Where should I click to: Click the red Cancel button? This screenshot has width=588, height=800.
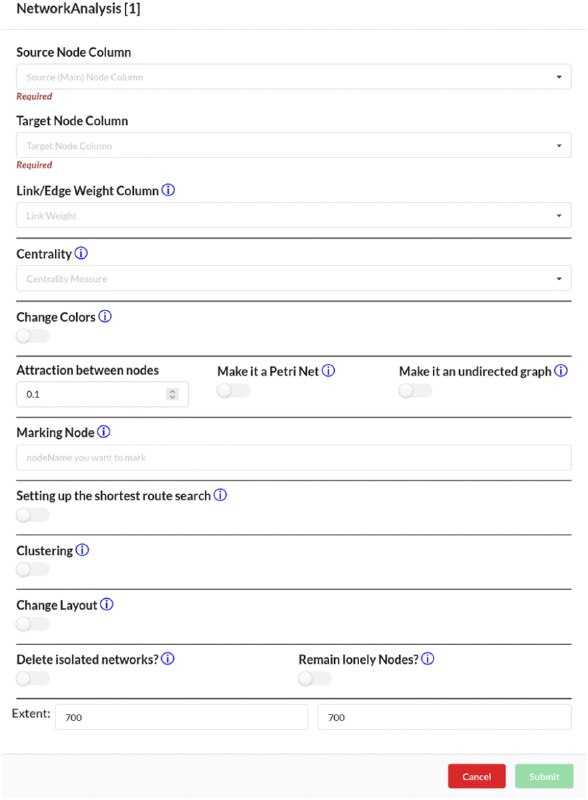click(x=477, y=777)
